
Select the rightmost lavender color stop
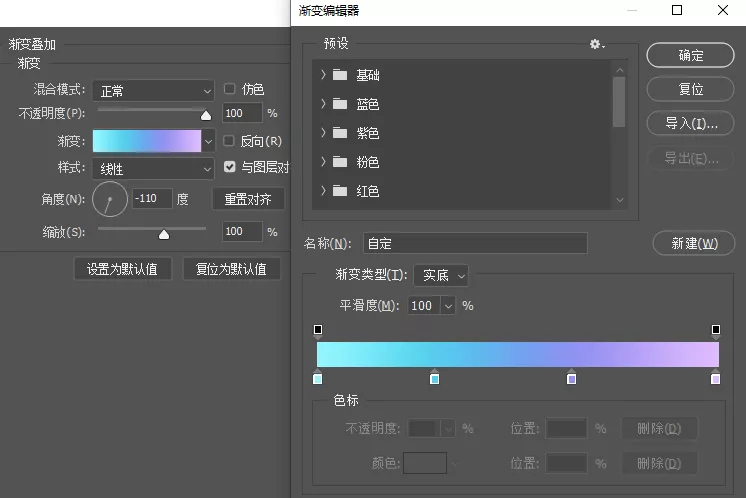715,377
